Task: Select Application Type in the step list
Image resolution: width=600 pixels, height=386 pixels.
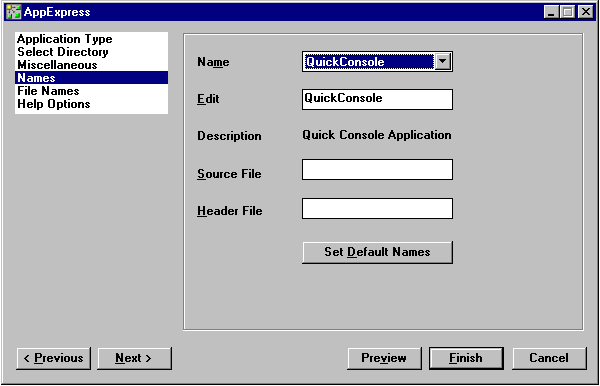Action: 91,39
